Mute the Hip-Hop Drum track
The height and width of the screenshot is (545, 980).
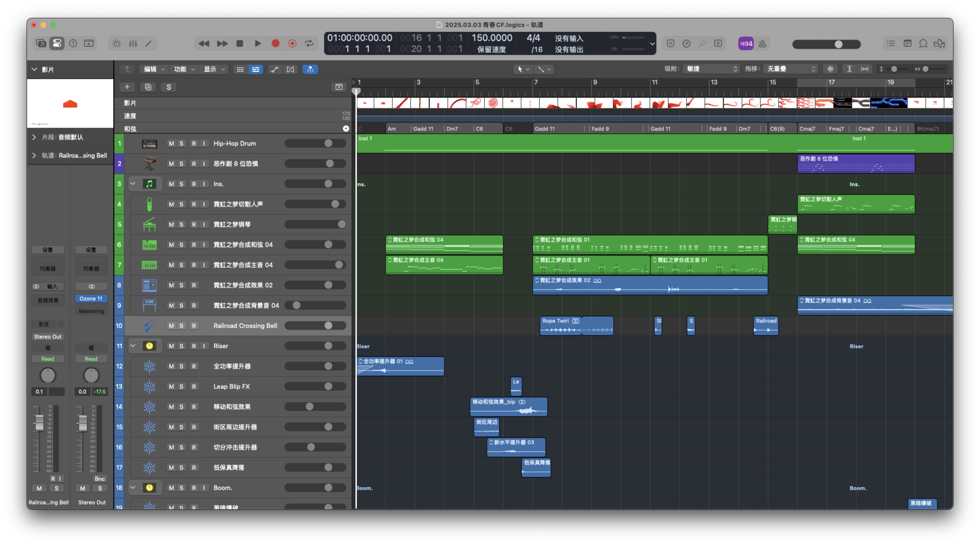coord(171,143)
